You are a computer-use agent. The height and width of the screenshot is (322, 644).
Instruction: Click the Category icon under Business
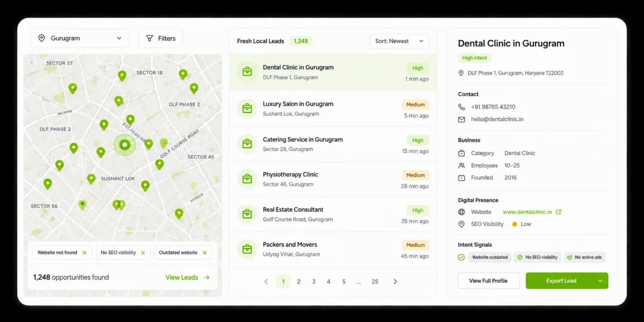click(x=461, y=153)
